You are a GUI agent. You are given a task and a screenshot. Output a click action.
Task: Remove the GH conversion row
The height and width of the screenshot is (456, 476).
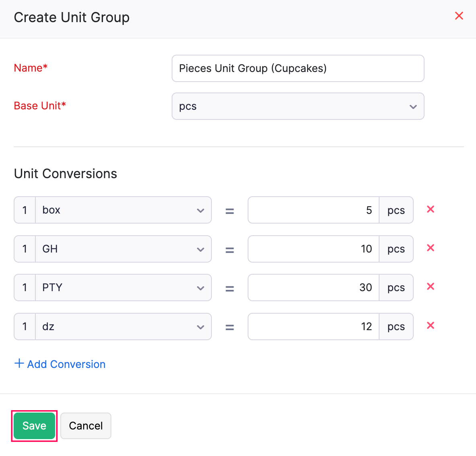(430, 248)
